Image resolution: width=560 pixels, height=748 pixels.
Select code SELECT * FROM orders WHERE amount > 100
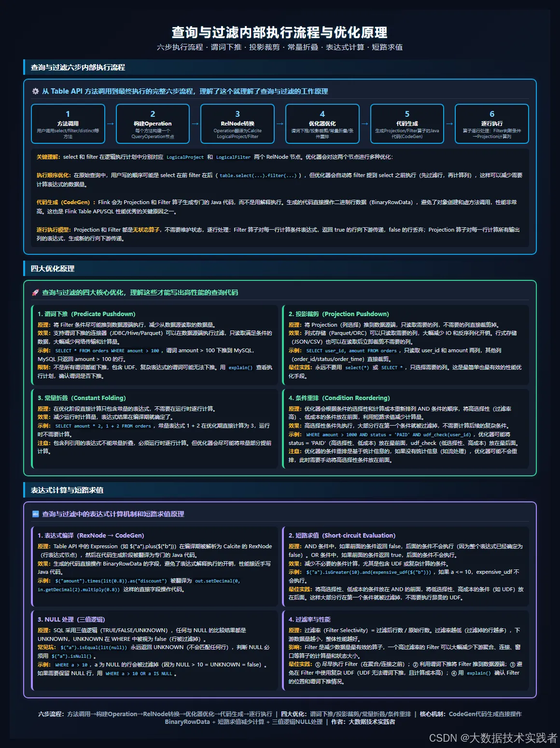coord(107,351)
